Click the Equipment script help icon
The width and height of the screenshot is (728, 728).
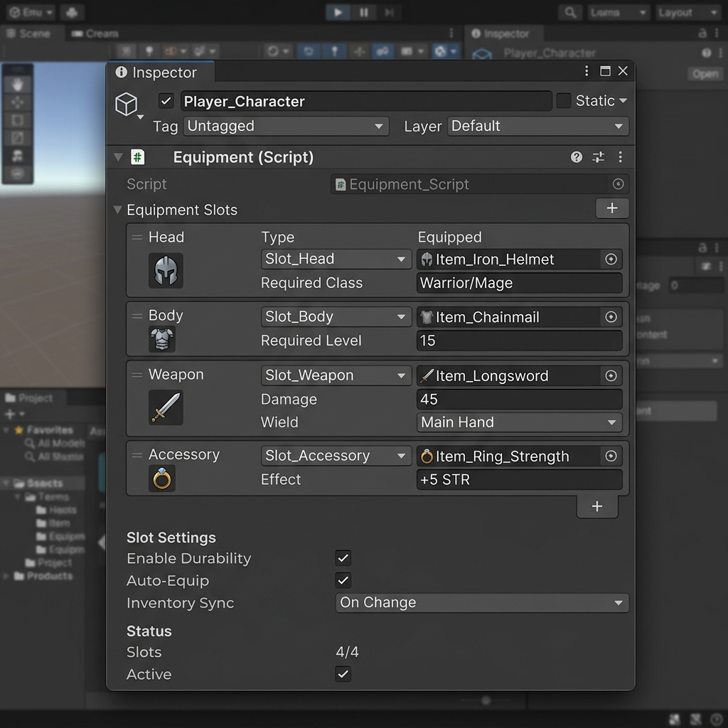(577, 157)
